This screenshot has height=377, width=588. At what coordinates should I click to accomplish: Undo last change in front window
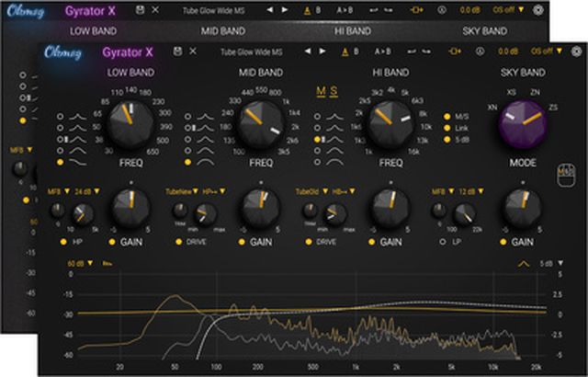(x=412, y=51)
